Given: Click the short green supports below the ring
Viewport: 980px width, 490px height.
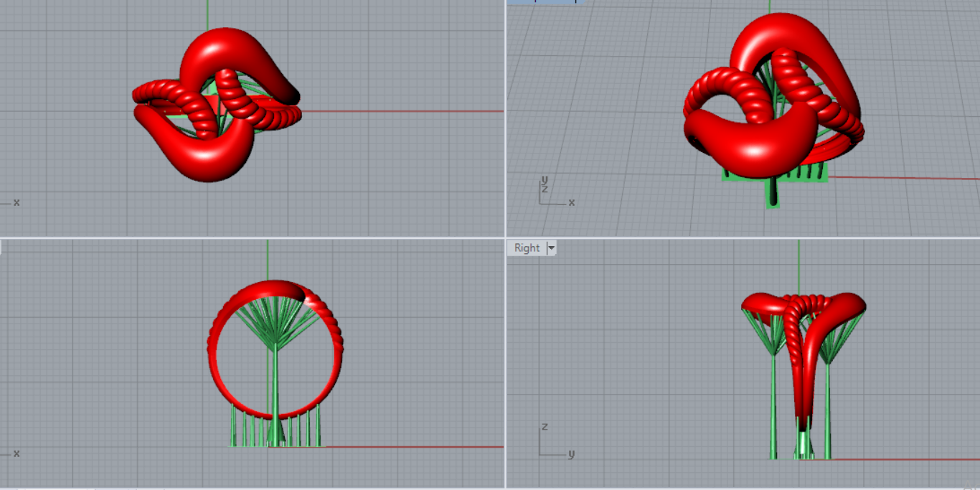Looking at the screenshot, I should [245, 430].
